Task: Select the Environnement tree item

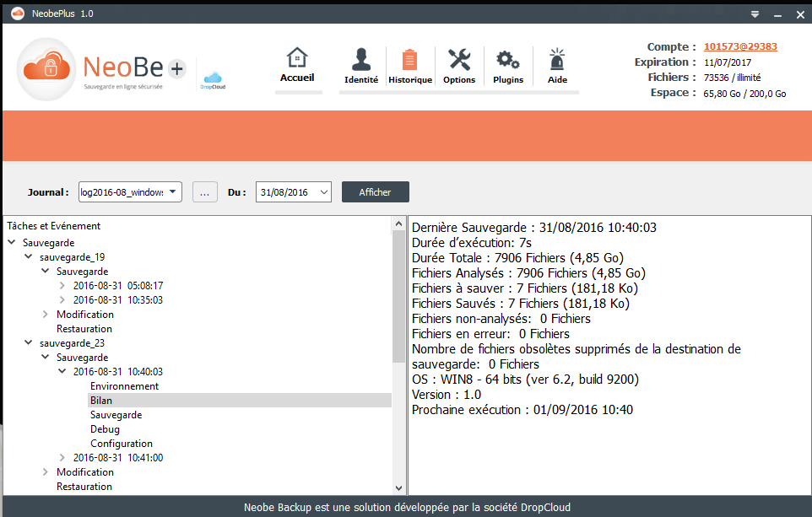Action: pos(124,386)
